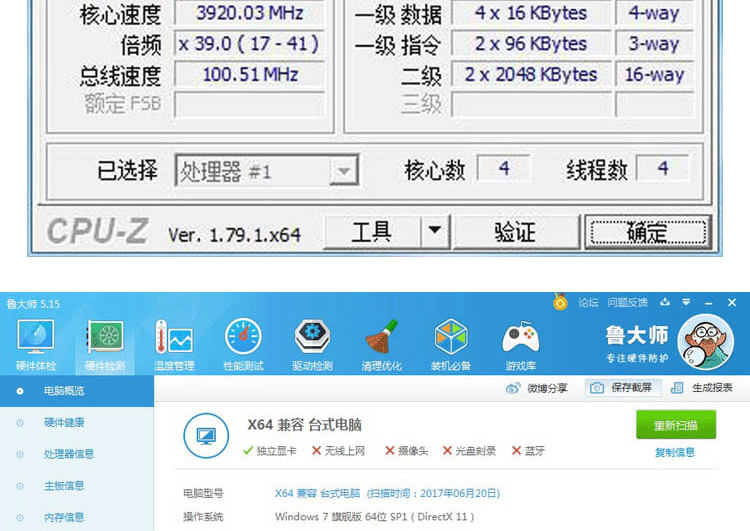Open the main menu triangle icon in title bar
The height and width of the screenshot is (531, 750).
[686, 302]
